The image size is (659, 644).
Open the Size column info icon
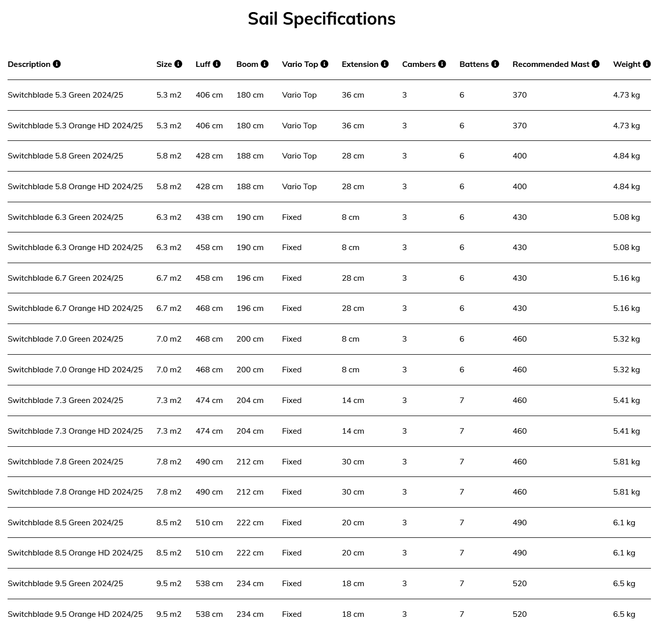pos(178,64)
